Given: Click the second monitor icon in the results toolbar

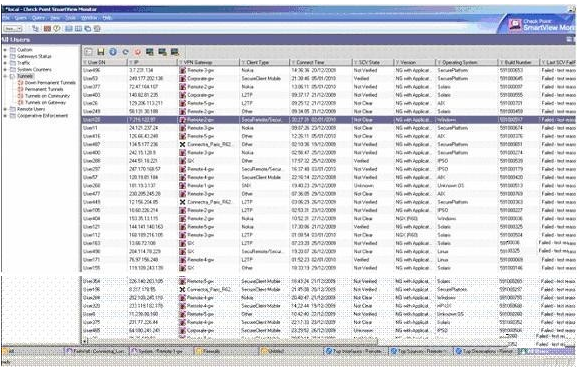Looking at the screenshot, I should point(162,52).
